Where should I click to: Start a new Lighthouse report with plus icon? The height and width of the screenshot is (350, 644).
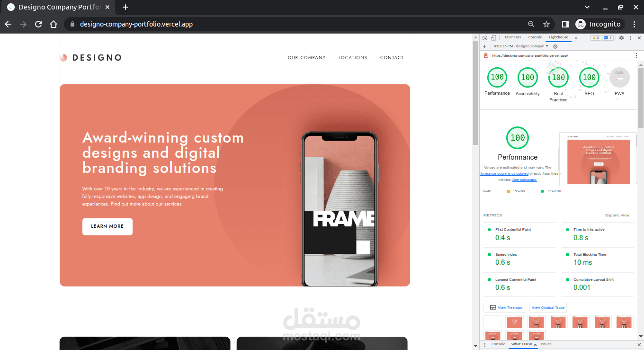[x=484, y=46]
